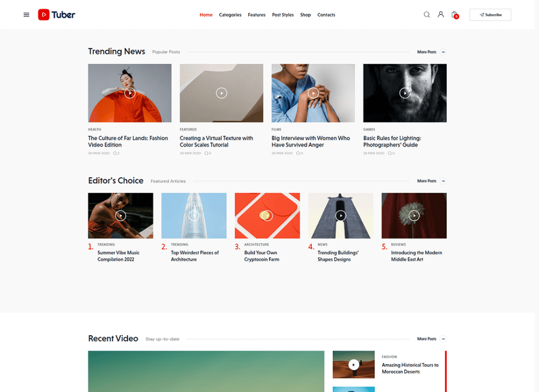Open article Build Your Own Cryptocoin Farm
Viewport: 539px width, 392px height.
point(262,256)
